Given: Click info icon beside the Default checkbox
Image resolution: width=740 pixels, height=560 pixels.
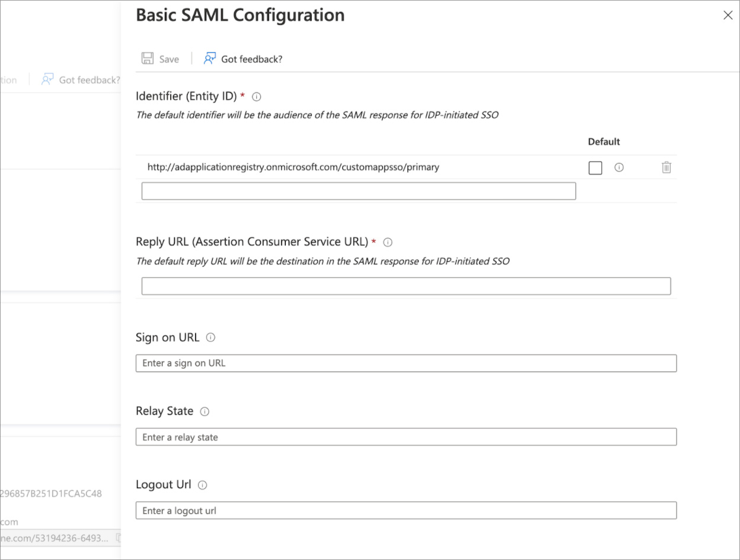Looking at the screenshot, I should point(619,168).
